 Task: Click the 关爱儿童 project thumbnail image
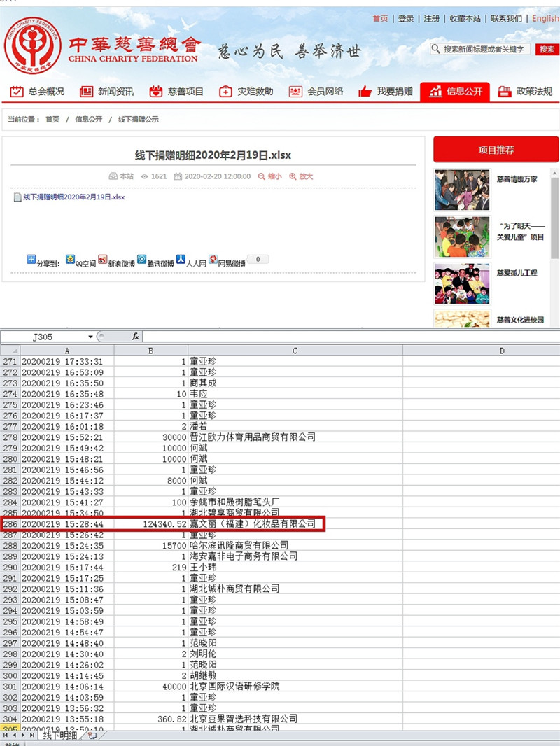click(462, 237)
